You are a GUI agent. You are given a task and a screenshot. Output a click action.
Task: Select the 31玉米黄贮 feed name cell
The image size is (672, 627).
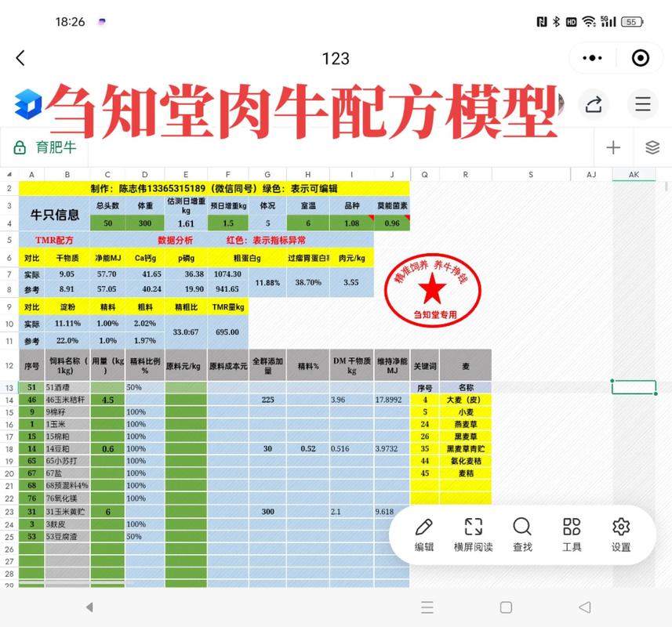click(x=67, y=511)
